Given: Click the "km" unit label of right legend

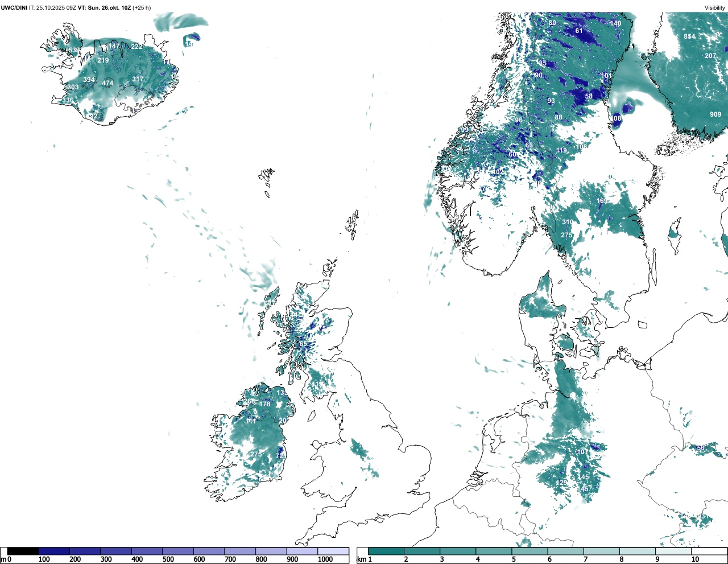Looking at the screenshot, I should [361, 559].
